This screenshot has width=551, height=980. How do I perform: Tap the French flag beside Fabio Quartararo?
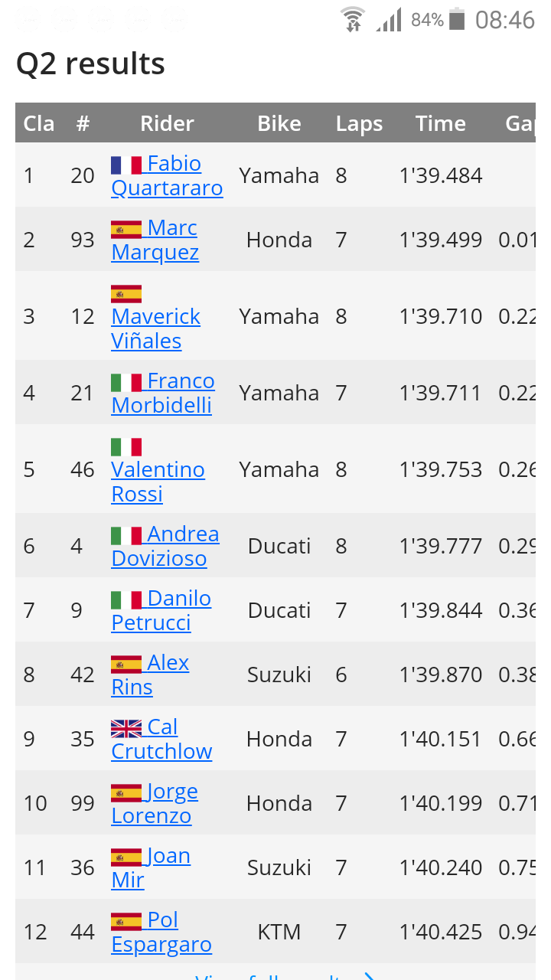pos(126,165)
